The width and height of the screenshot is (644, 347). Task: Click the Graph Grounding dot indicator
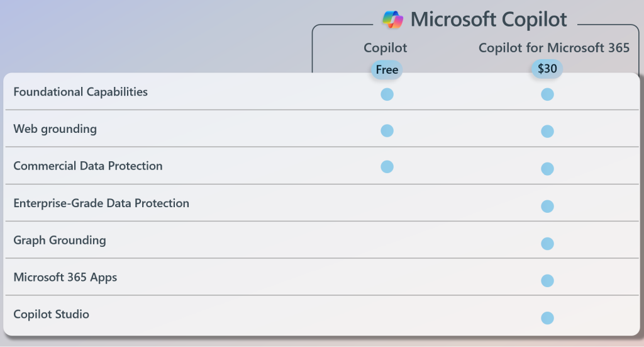pos(547,243)
